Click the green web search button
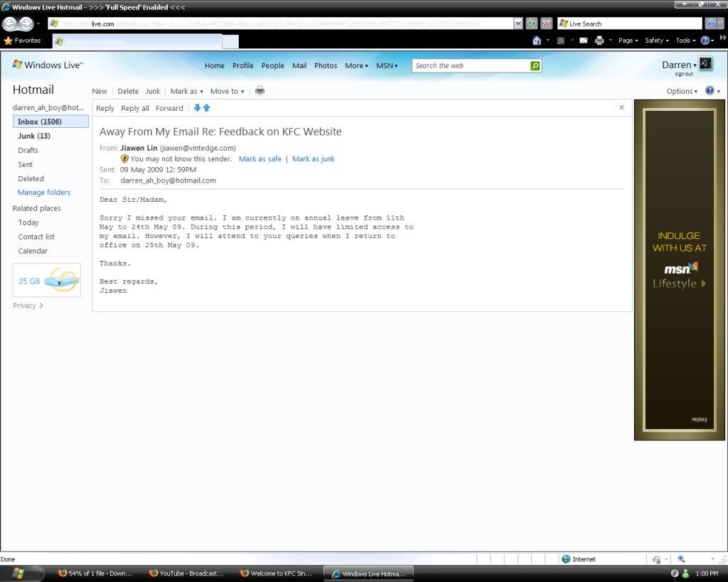This screenshot has width=728, height=582. [x=535, y=65]
